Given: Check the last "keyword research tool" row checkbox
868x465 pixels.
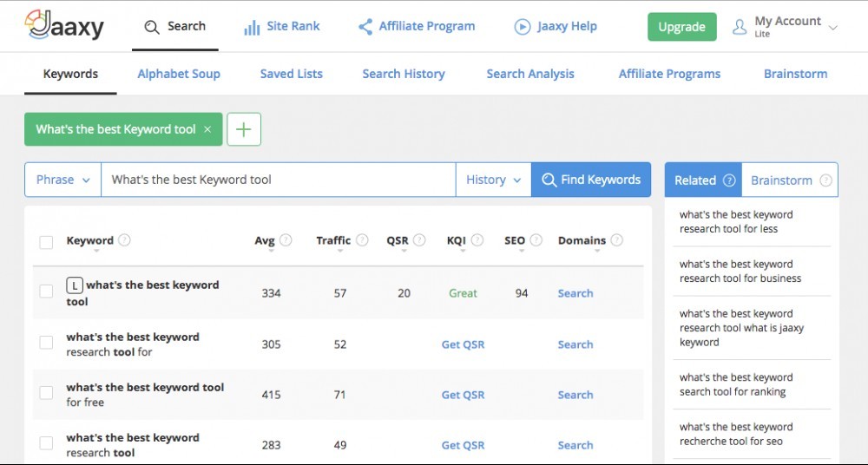Looking at the screenshot, I should coord(46,444).
